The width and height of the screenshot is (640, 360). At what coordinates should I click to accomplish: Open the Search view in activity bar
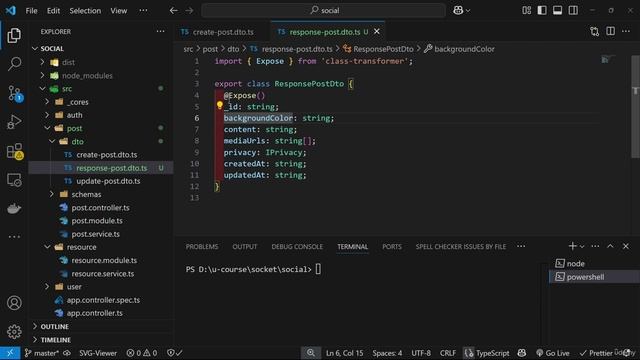14,64
